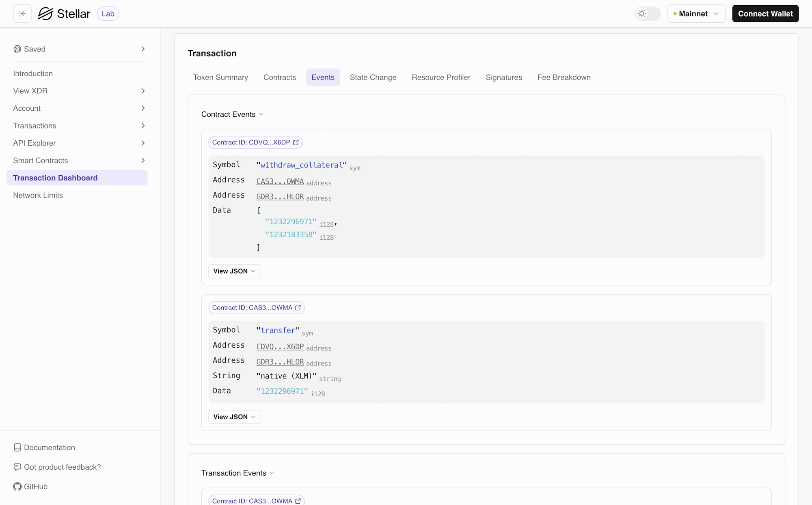Click the Stellar logo icon
Screen dimensions: 812x505
pos(45,14)
